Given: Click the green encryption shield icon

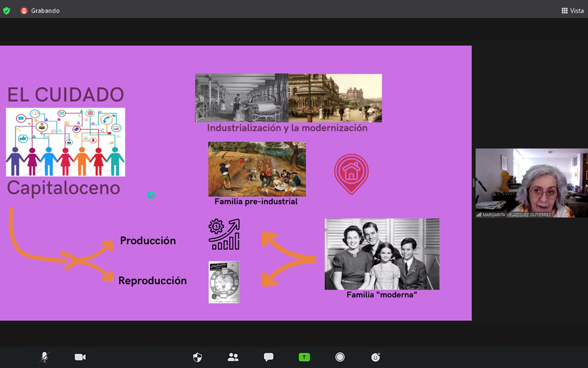Looking at the screenshot, I should (x=6, y=11).
